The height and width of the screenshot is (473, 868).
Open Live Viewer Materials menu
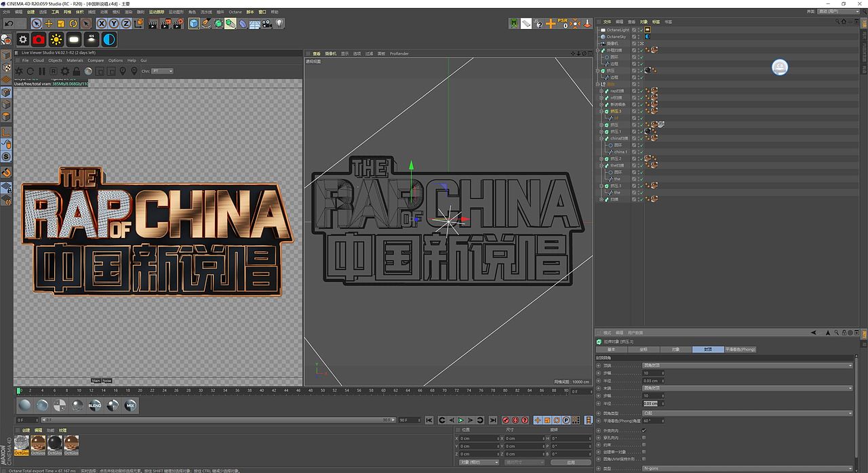point(75,60)
